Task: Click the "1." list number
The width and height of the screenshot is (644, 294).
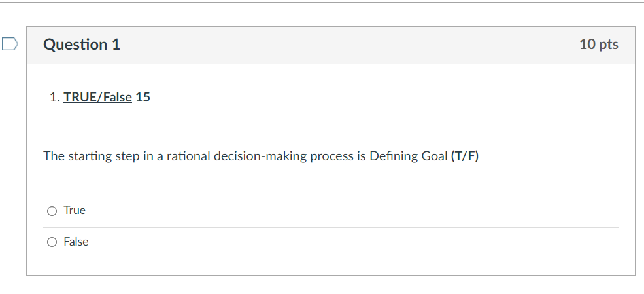Action: pyautogui.click(x=54, y=98)
